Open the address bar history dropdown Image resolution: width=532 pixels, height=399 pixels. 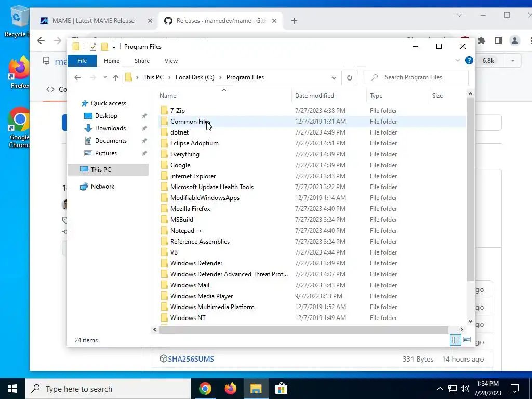[334, 78]
